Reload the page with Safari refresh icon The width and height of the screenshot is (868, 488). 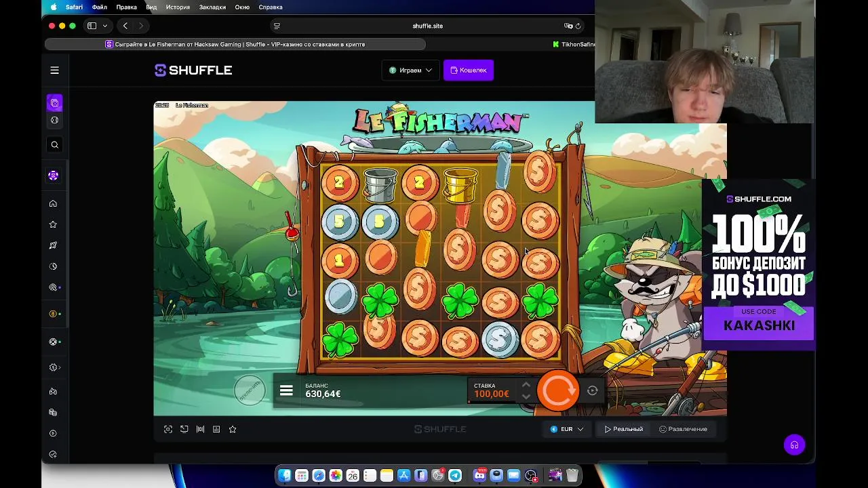pyautogui.click(x=578, y=26)
